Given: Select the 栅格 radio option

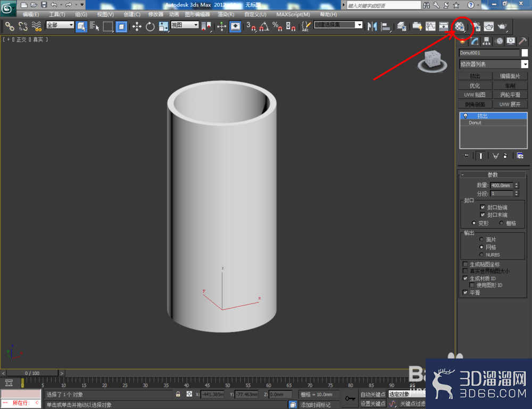Looking at the screenshot, I should coord(501,223).
